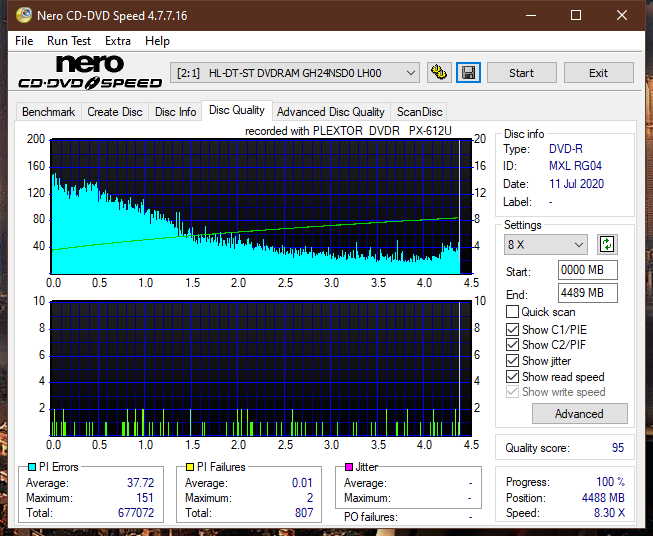Close the Nero CD-DVD Speed window
The width and height of the screenshot is (653, 536).
click(622, 15)
